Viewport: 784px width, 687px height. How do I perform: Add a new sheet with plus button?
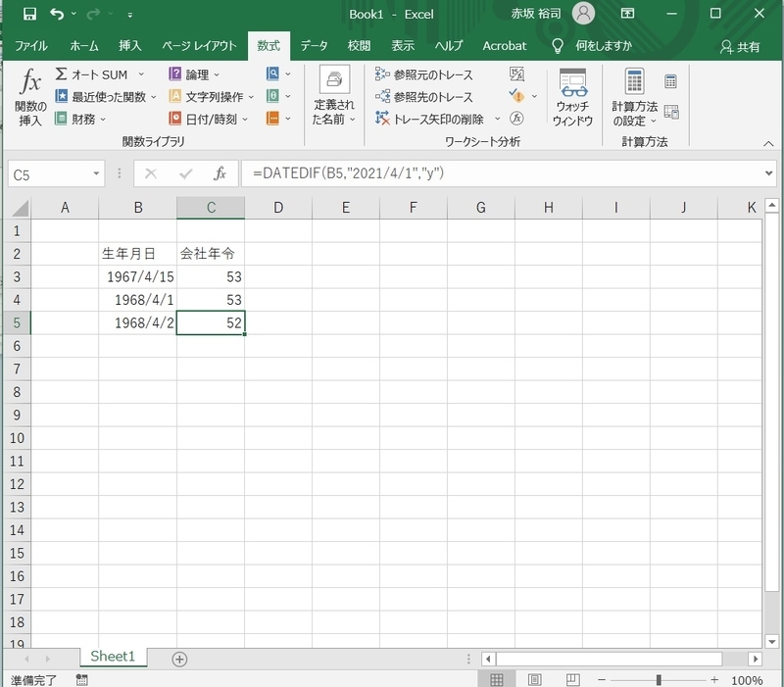(x=179, y=659)
